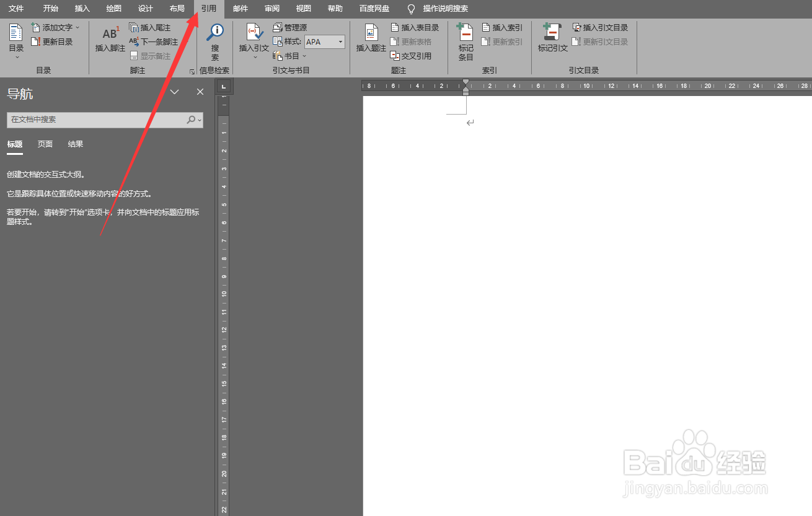Expand the 书目 dropdown arrow
The width and height of the screenshot is (812, 516).
(x=304, y=56)
